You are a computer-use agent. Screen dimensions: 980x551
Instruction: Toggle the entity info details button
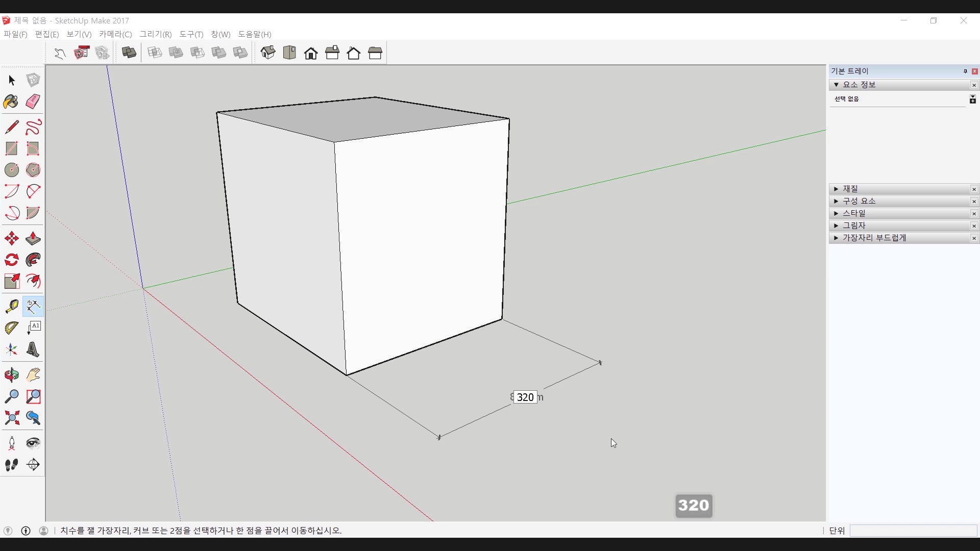tap(973, 99)
